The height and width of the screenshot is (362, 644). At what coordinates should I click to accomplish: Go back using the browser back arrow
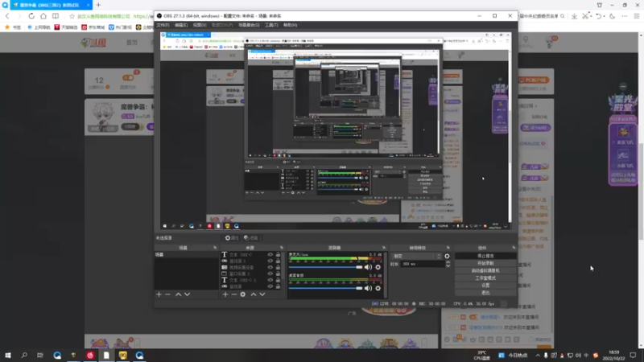[7, 16]
